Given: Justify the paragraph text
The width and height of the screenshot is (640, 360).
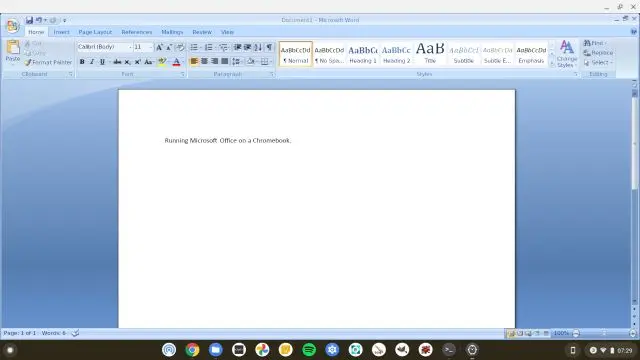Looking at the screenshot, I should point(224,62).
